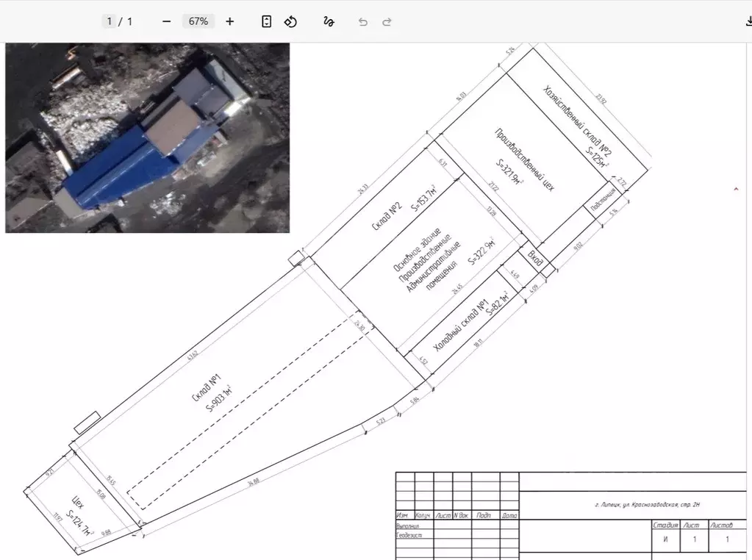Viewport: 752px width, 560px height.
Task: Click the current page number field
Action: [110, 21]
